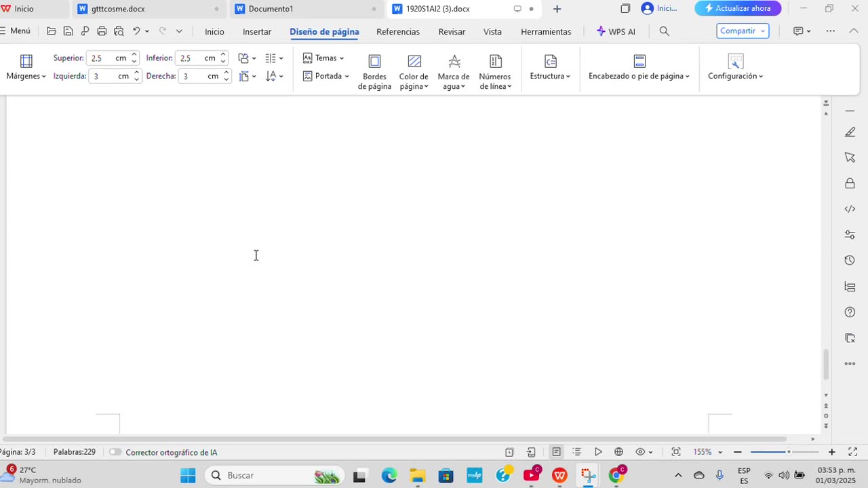Click the open file folder icon

click(52, 31)
